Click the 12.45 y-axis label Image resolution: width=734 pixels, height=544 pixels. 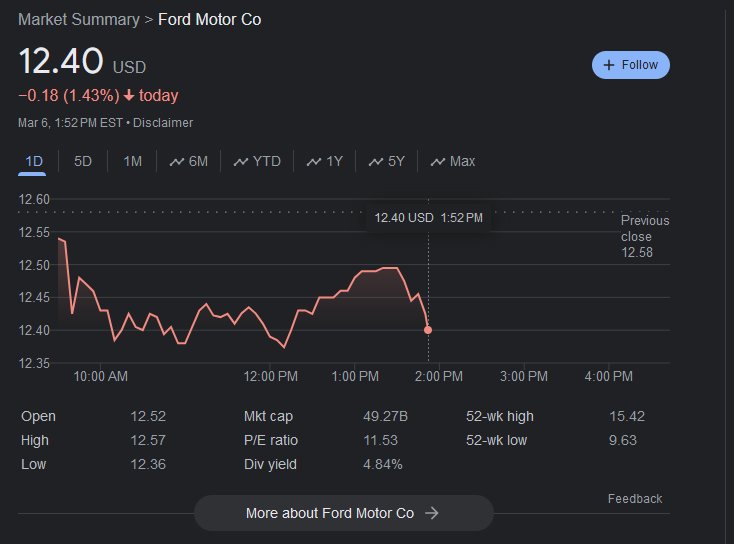tap(34, 297)
